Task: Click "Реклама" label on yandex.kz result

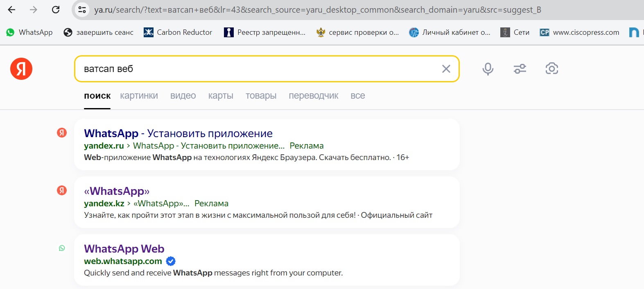Action: [x=211, y=203]
